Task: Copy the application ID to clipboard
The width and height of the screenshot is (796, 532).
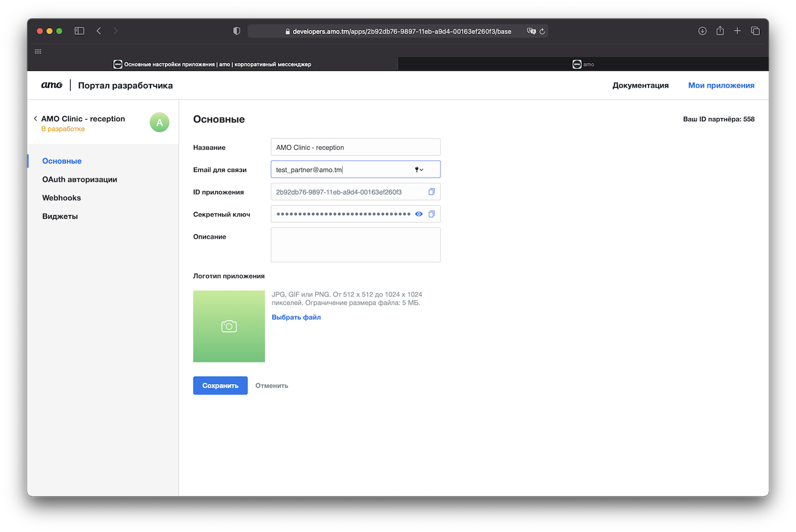Action: pyautogui.click(x=432, y=192)
